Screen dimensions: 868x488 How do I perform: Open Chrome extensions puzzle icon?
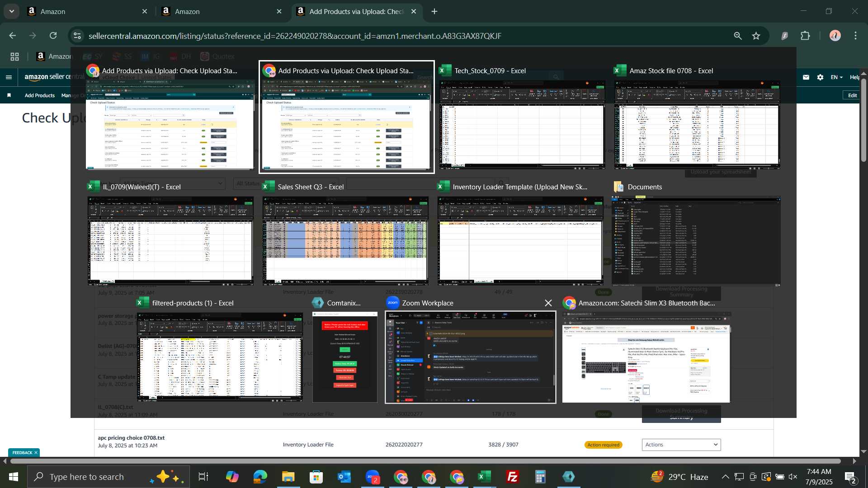(806, 36)
